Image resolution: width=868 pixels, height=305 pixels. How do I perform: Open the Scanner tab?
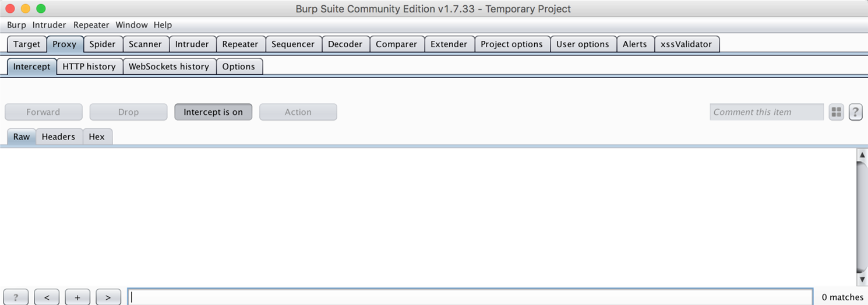click(146, 44)
